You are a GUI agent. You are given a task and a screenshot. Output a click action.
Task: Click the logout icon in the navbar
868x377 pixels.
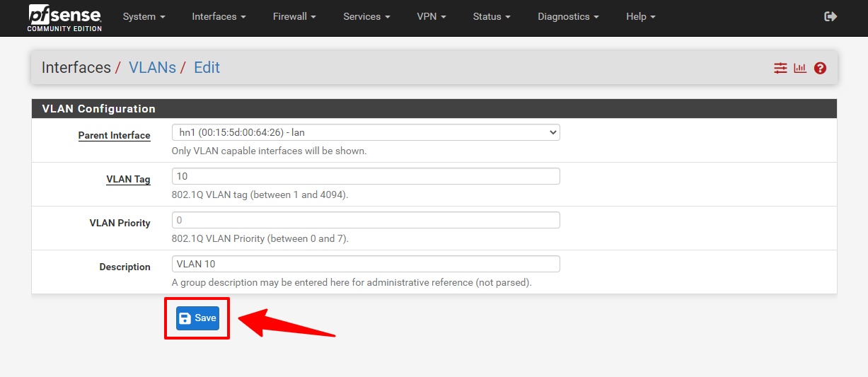[x=831, y=16]
